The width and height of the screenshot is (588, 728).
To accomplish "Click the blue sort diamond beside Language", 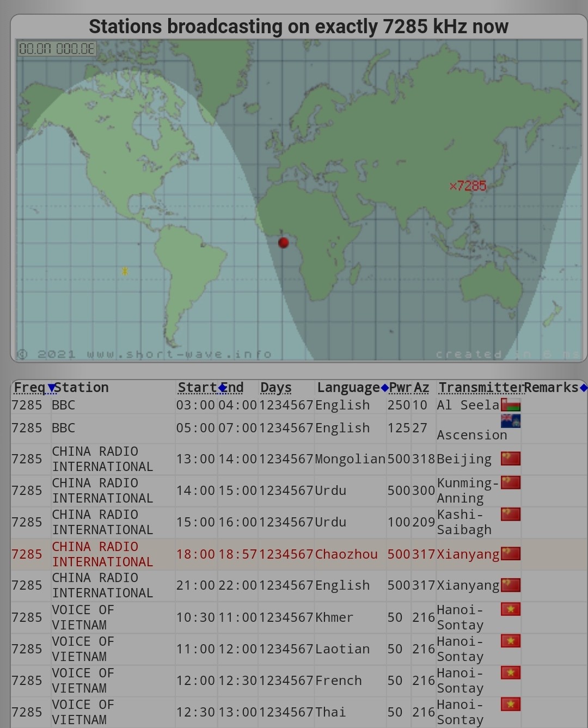I will (385, 388).
